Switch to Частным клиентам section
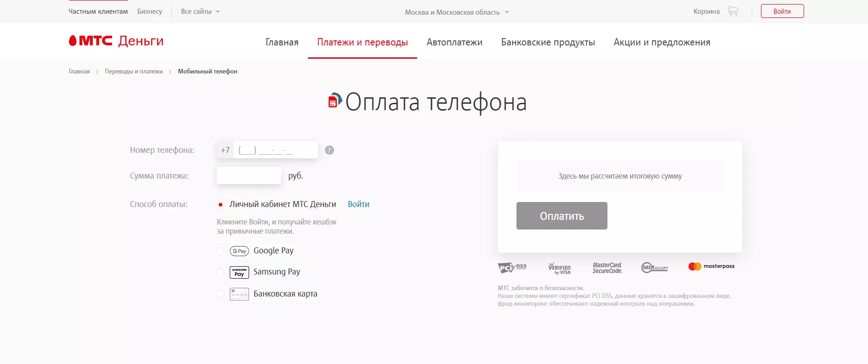The width and height of the screenshot is (868, 364). pyautogui.click(x=98, y=11)
